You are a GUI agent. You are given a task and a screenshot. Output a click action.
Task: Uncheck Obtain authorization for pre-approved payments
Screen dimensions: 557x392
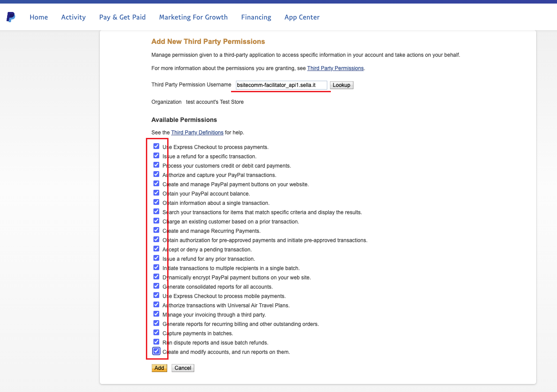click(156, 239)
